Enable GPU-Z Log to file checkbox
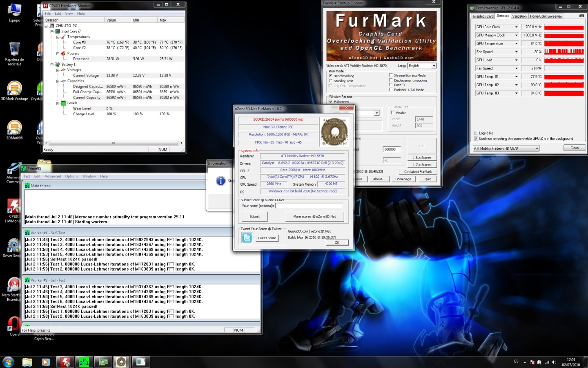 [476, 133]
